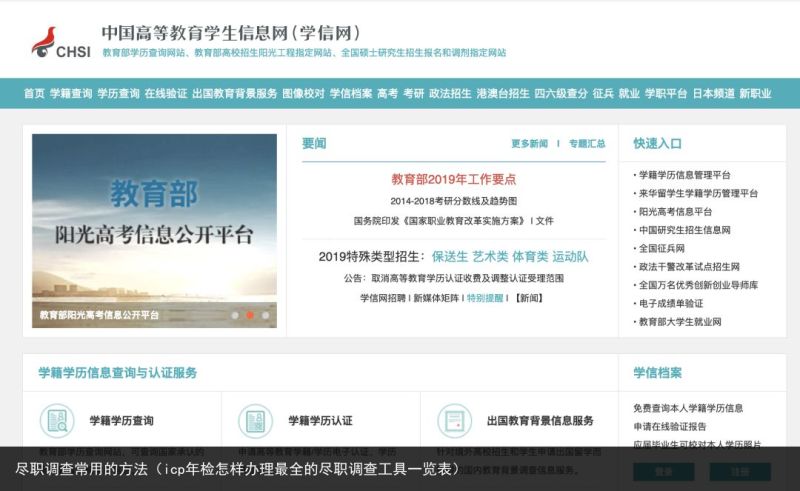Open 学籍学历信息管理平台 quick link
Screen dimensions: 800x491
click(685, 175)
